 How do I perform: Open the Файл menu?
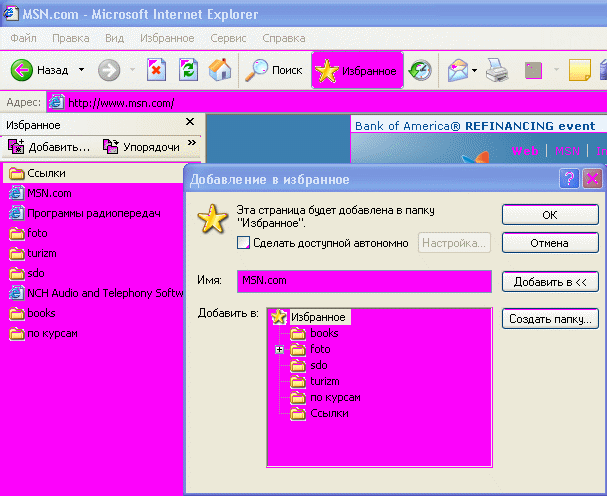[x=25, y=38]
